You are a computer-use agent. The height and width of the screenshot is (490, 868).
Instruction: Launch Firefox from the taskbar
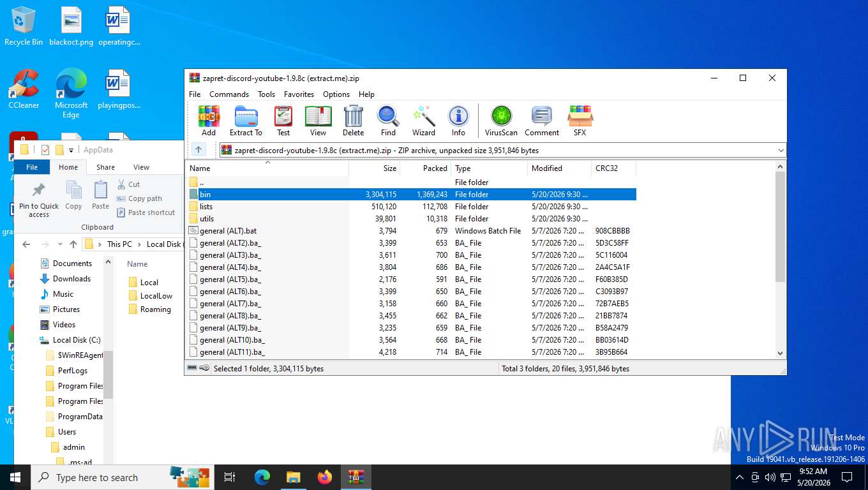coord(325,477)
